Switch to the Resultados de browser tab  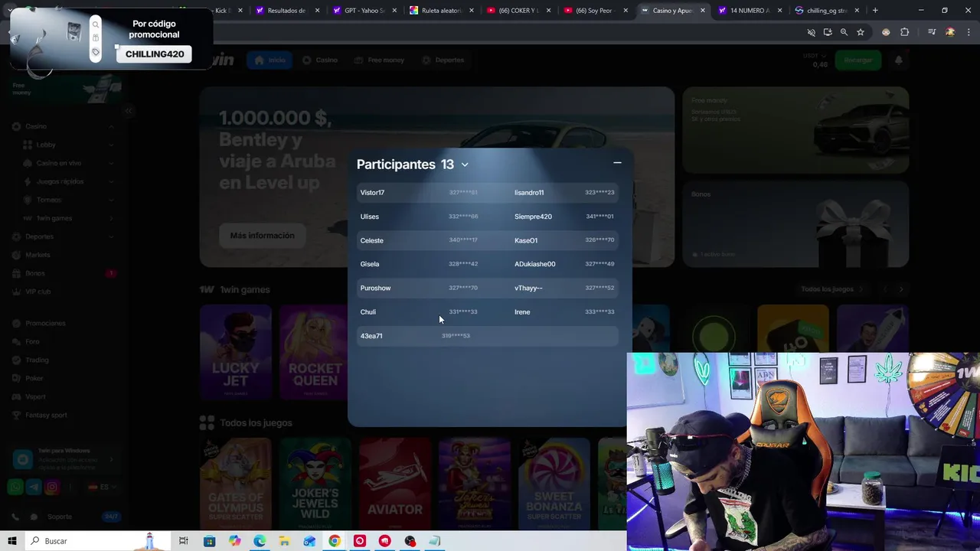click(288, 11)
